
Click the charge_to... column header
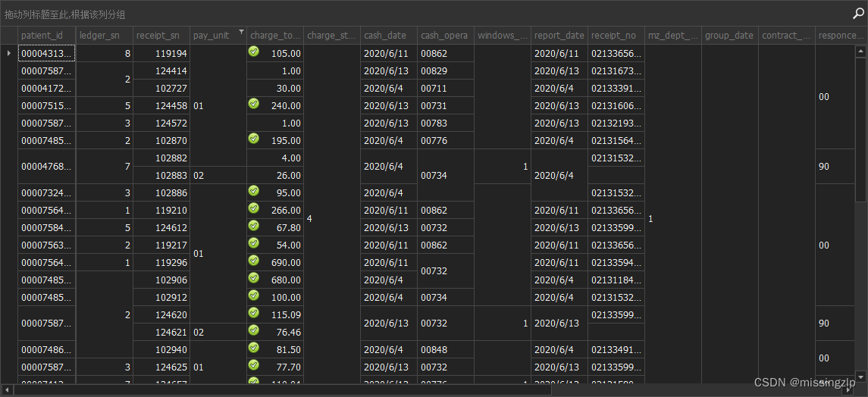click(275, 36)
